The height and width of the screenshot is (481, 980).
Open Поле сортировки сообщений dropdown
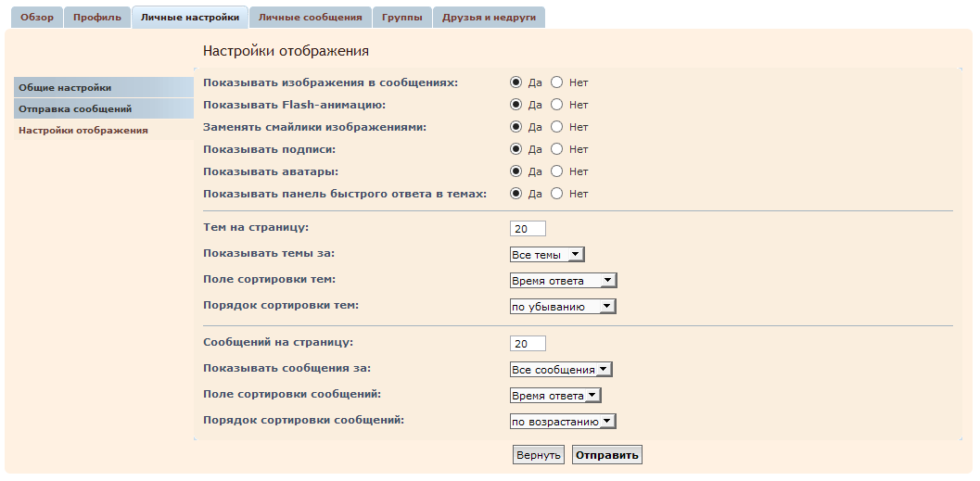[555, 396]
